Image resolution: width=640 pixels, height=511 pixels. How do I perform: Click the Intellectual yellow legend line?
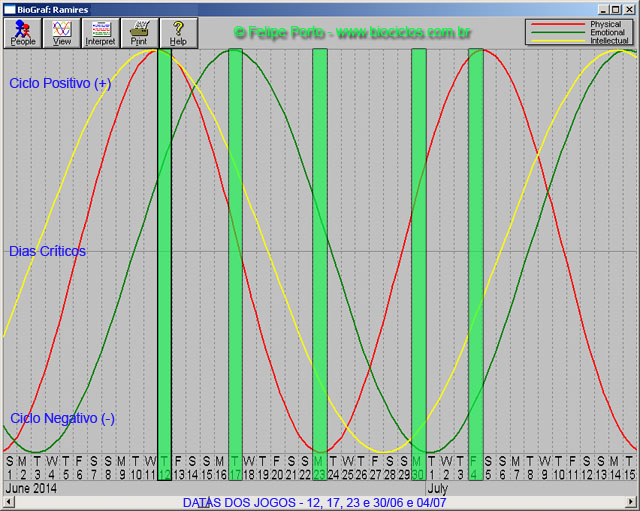point(558,40)
